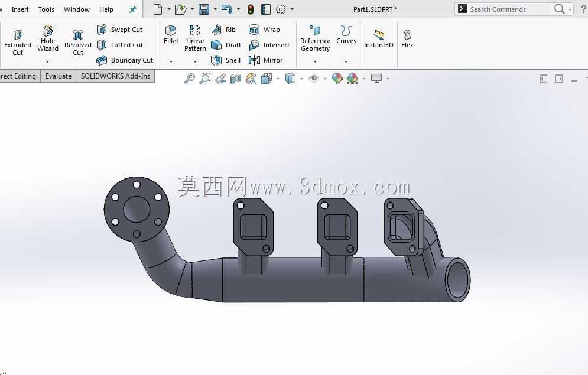The height and width of the screenshot is (375, 588).
Task: Expand the Options dropdown arrow
Action: [292, 9]
